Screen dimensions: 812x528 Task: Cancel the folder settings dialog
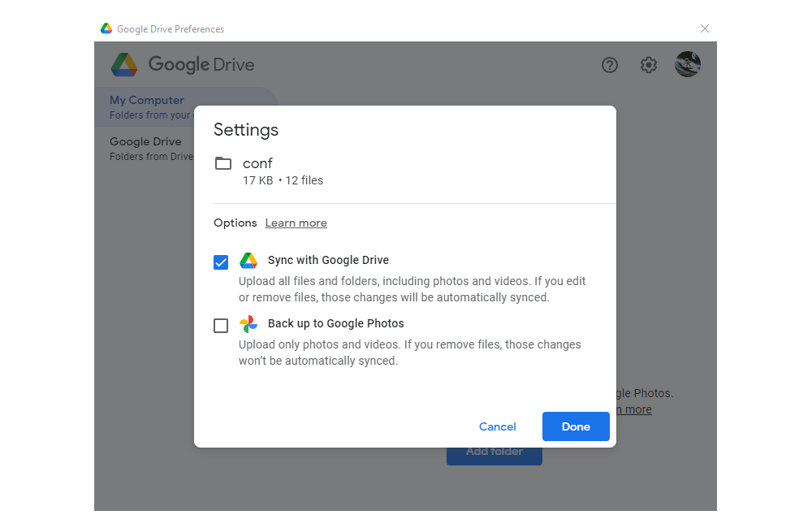tap(498, 426)
